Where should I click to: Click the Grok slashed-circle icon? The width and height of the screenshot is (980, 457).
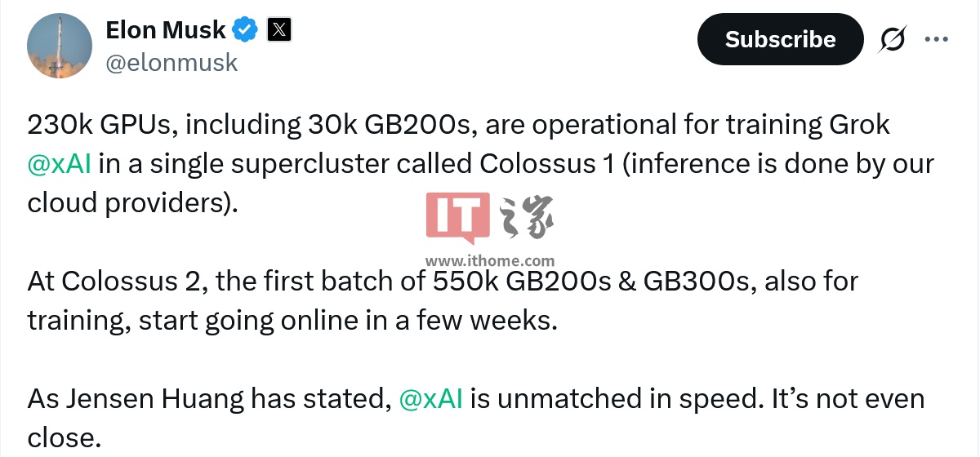[x=893, y=40]
